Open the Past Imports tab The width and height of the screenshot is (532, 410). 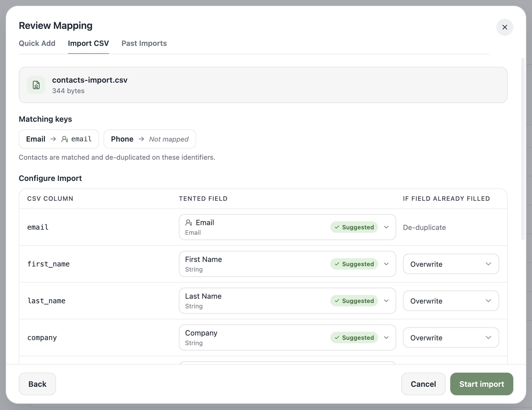144,43
